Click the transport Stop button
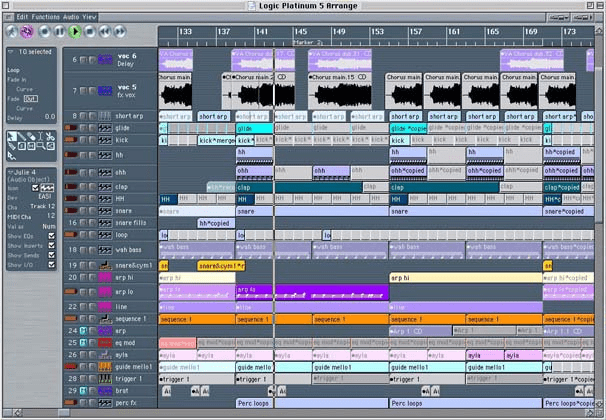The image size is (606, 420). point(90,31)
